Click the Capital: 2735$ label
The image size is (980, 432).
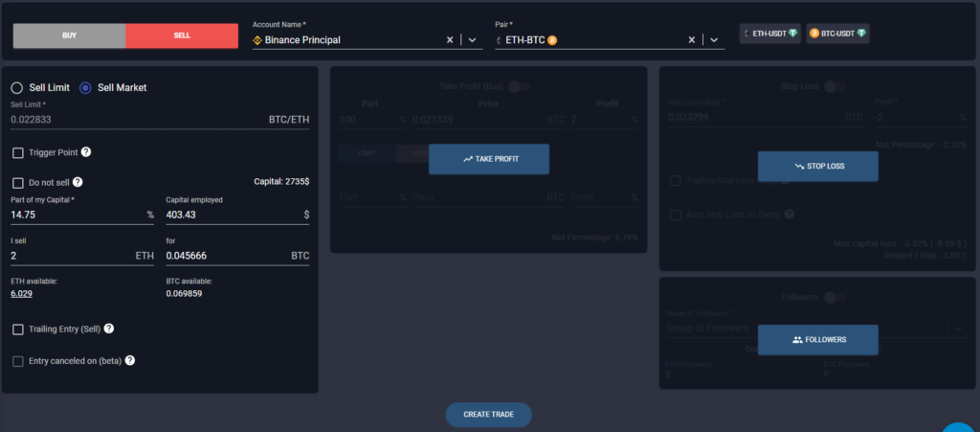click(281, 182)
